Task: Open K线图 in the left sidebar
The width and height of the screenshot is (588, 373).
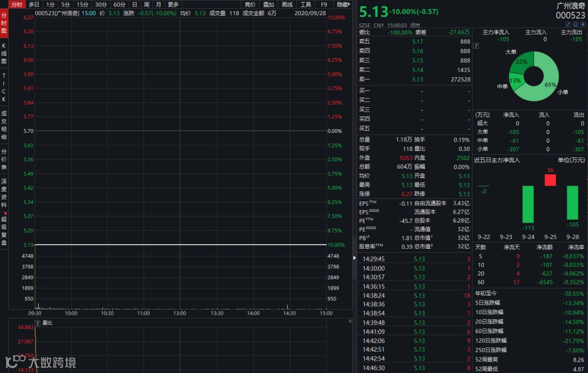Action: (x=4, y=53)
